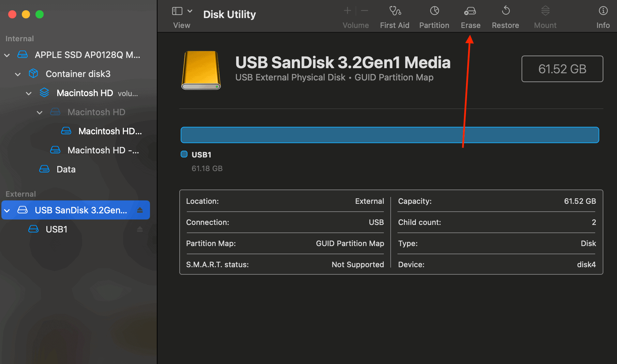The image size is (617, 364).
Task: Eject the USB SanDisk drive
Action: (140, 210)
